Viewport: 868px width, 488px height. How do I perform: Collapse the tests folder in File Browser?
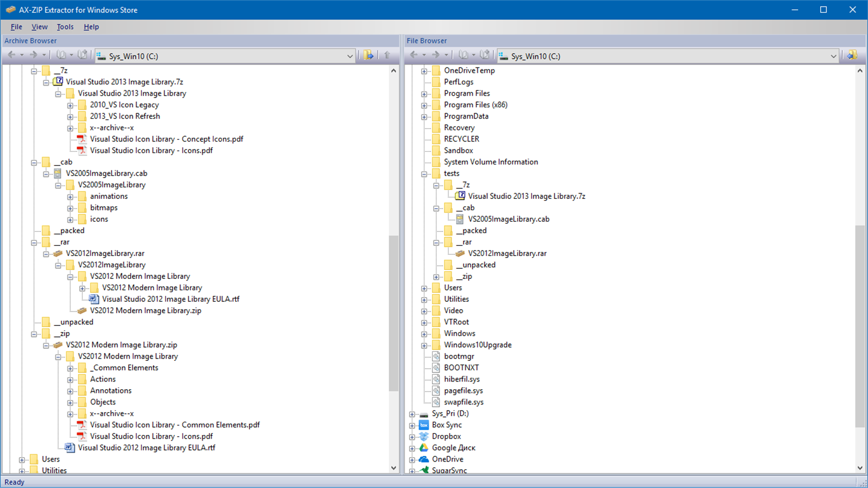click(x=424, y=174)
